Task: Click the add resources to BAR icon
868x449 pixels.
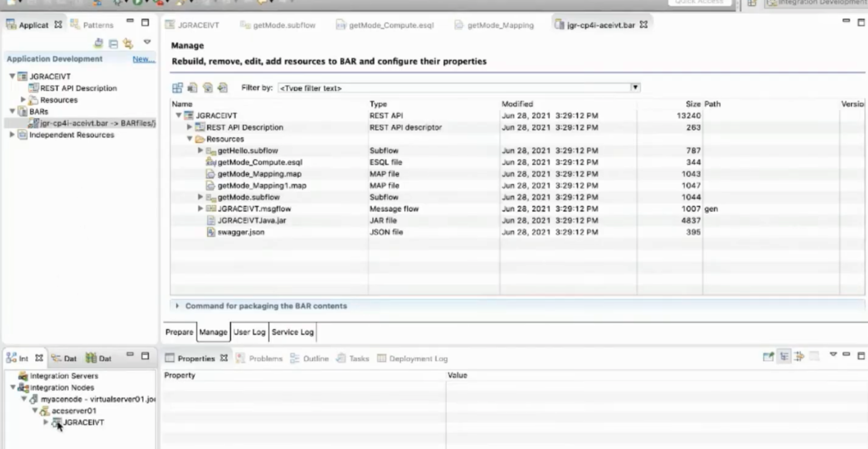Action: click(222, 87)
